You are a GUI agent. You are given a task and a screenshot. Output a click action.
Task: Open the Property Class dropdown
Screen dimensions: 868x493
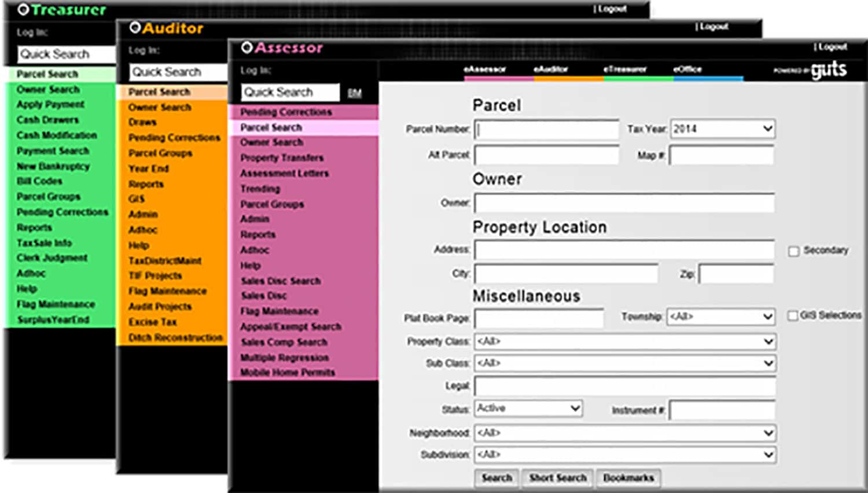pos(625,341)
